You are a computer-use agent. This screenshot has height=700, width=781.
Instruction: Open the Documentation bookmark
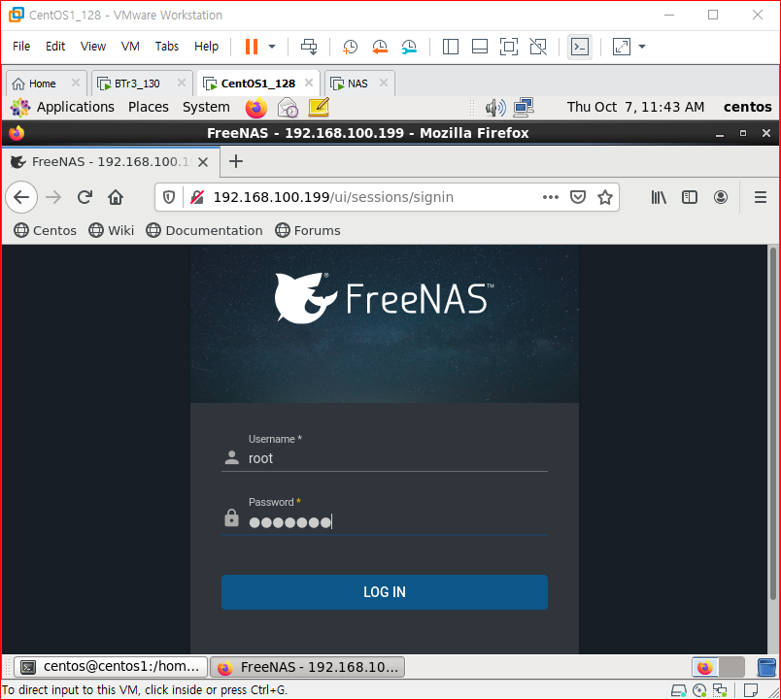click(204, 230)
